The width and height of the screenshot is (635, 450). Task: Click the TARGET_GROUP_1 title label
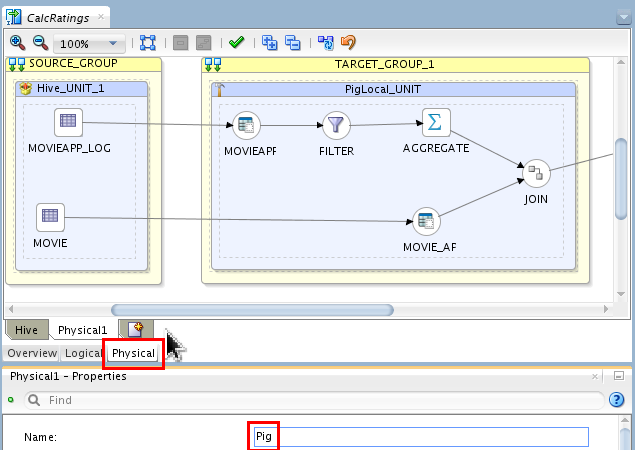coord(384,64)
